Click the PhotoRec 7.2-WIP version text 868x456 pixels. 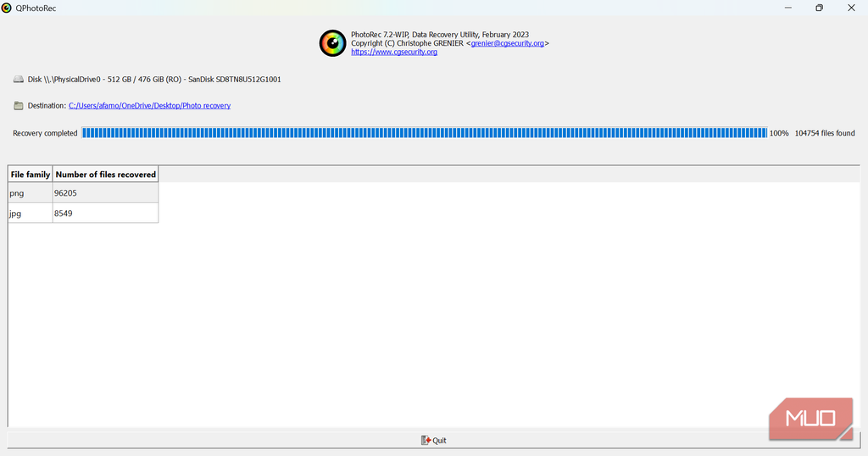(x=440, y=34)
